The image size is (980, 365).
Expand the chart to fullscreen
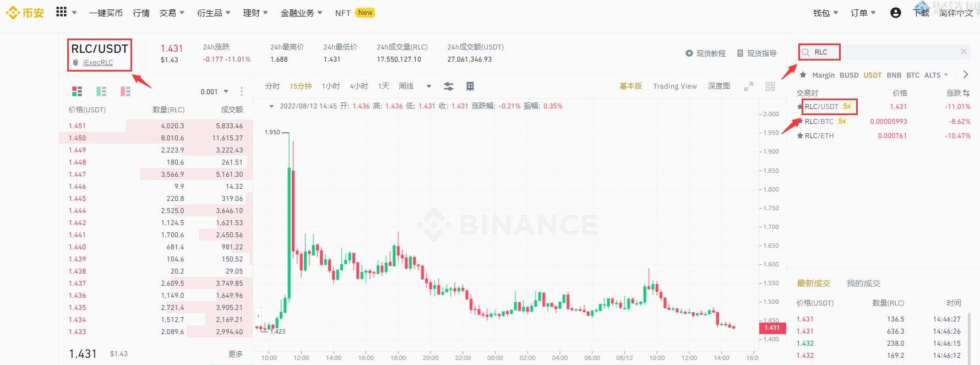coord(748,86)
